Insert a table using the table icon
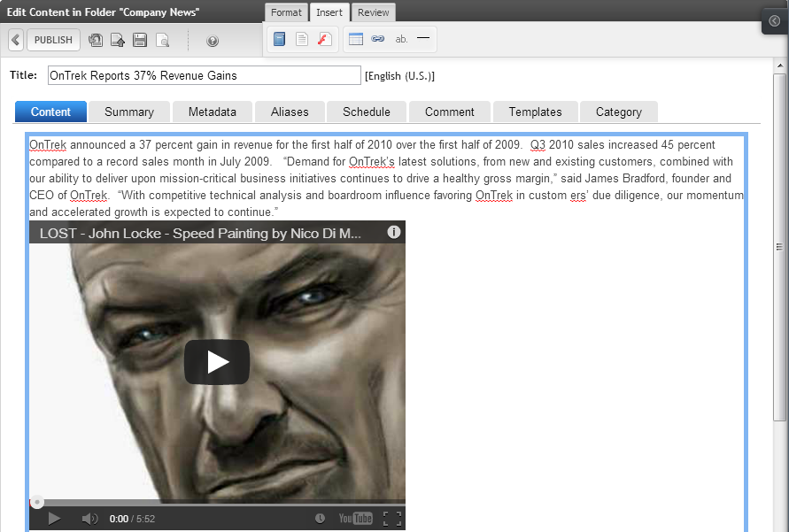 click(356, 39)
